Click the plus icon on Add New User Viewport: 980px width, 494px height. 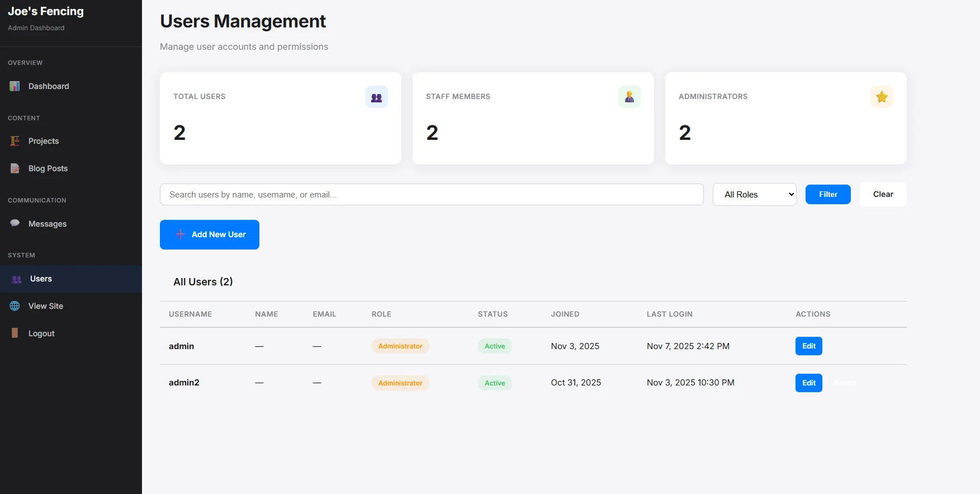181,234
